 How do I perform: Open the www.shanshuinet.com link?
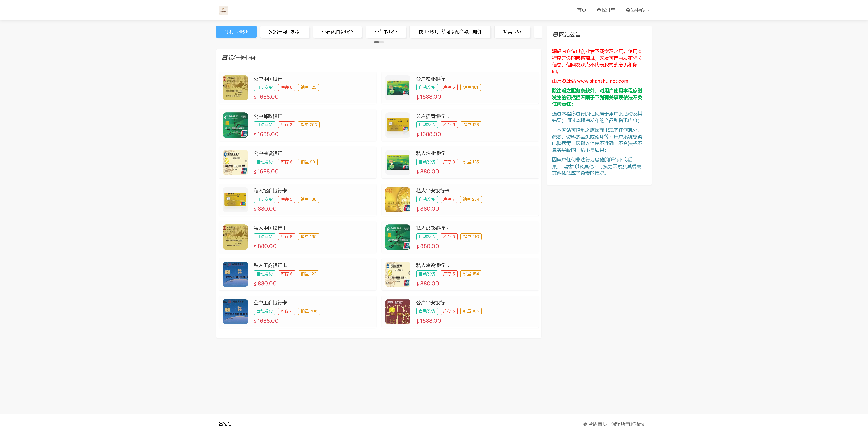tap(602, 81)
